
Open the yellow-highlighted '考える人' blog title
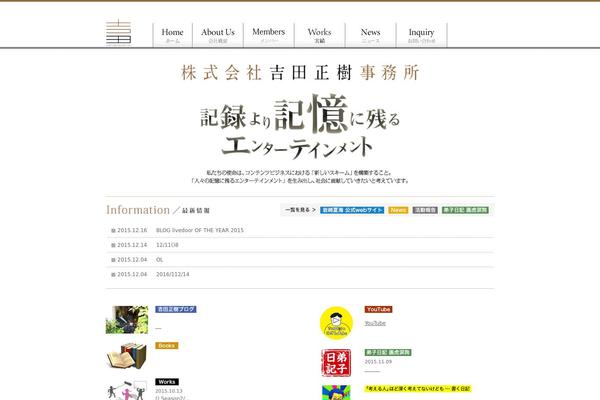(417, 389)
